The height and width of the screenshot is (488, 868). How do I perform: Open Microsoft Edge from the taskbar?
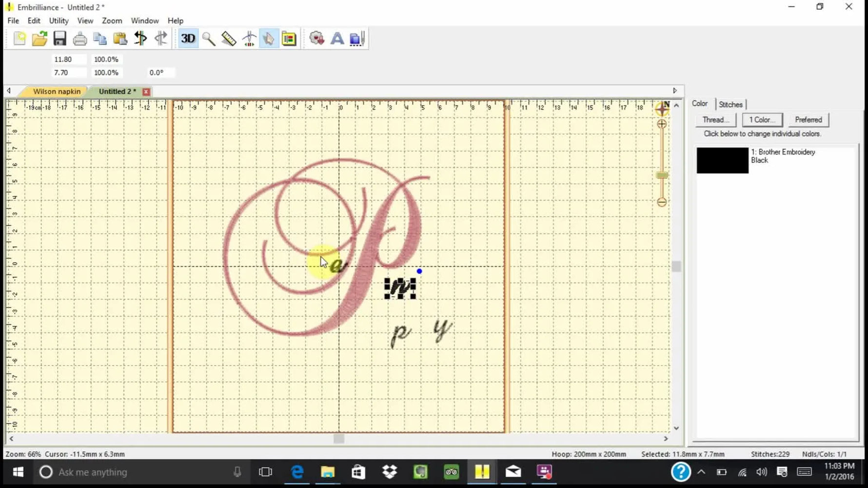tap(297, 472)
